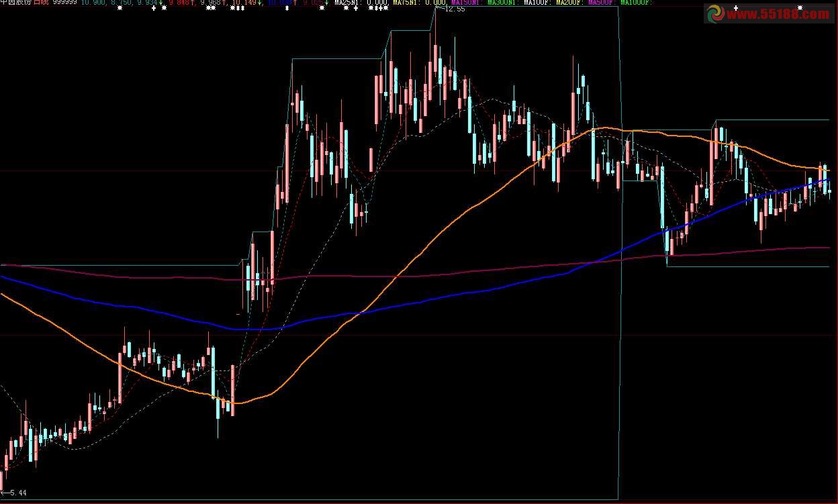Screen dimensions: 838x504
Task: Click the red 日线 period label
Action: click(41, 3)
